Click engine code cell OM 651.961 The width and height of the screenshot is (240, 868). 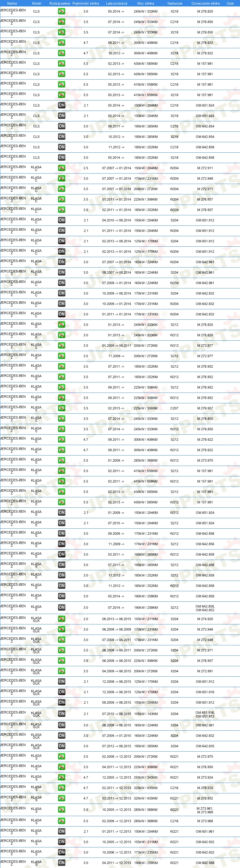[205, 832]
